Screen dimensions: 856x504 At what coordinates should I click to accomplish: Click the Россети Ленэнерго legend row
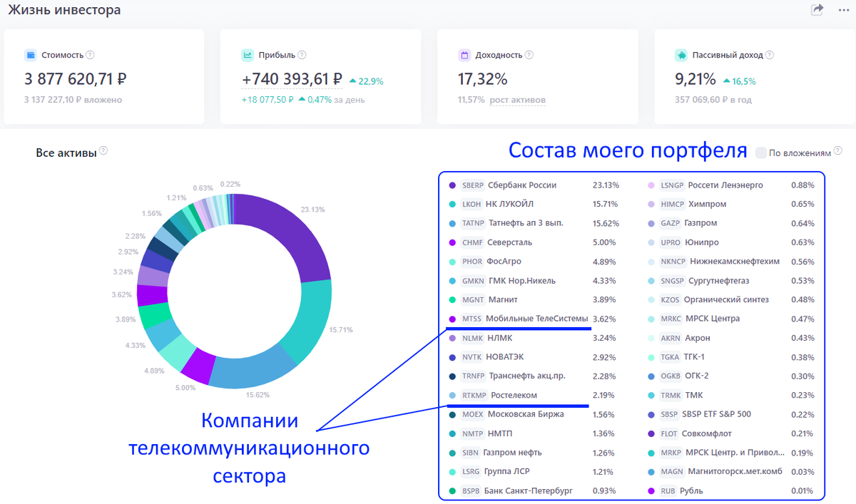(x=732, y=185)
